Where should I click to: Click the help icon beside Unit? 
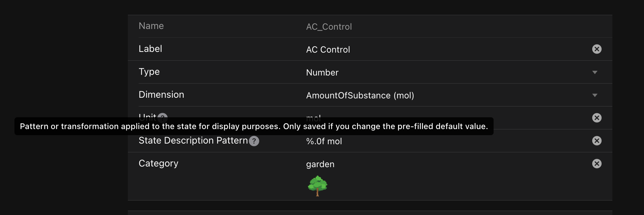(x=163, y=116)
